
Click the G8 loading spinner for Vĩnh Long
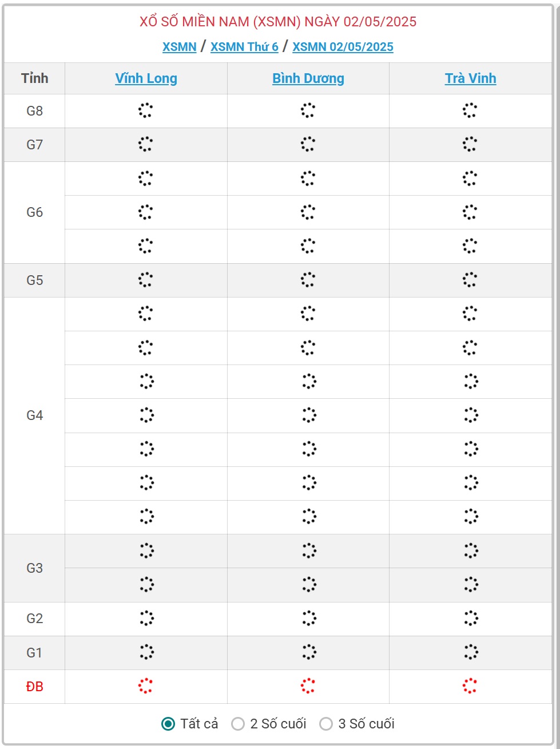(x=146, y=110)
